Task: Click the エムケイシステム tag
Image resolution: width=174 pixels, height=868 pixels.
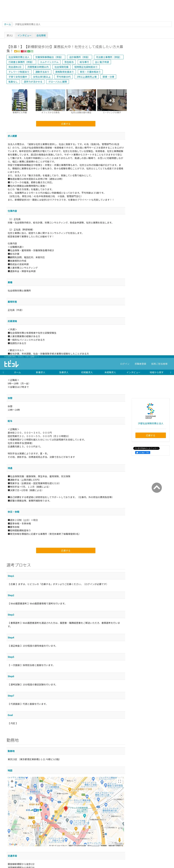Action: pyautogui.click(x=49, y=62)
